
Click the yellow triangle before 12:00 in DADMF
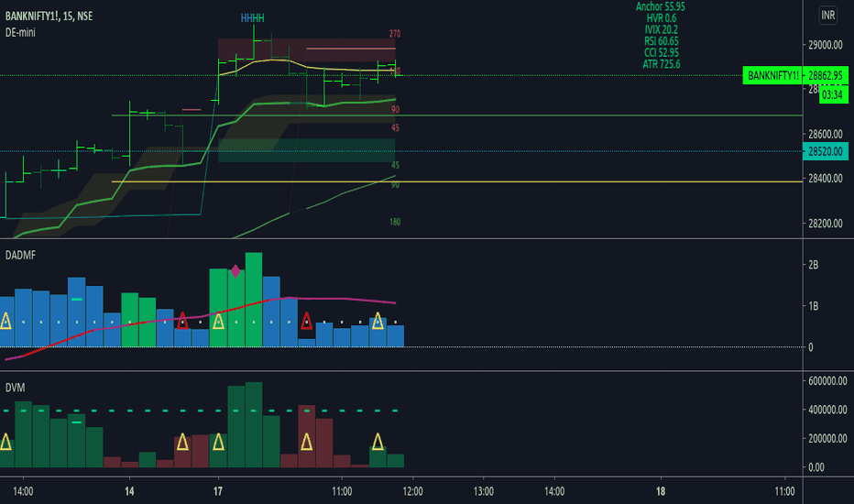[x=378, y=321]
